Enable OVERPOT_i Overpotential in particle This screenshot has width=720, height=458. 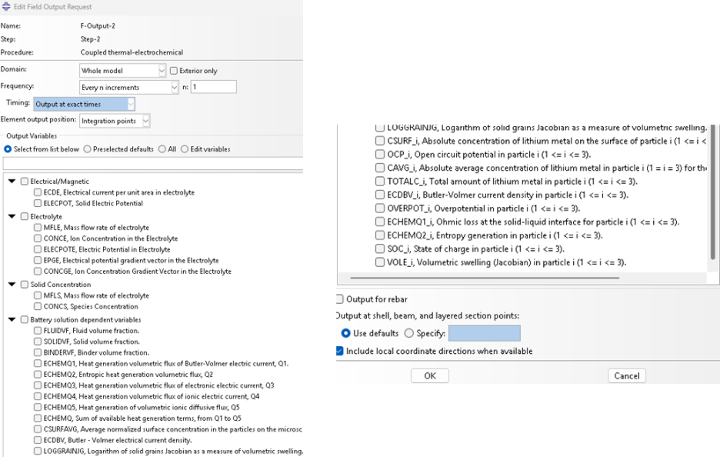(x=380, y=208)
